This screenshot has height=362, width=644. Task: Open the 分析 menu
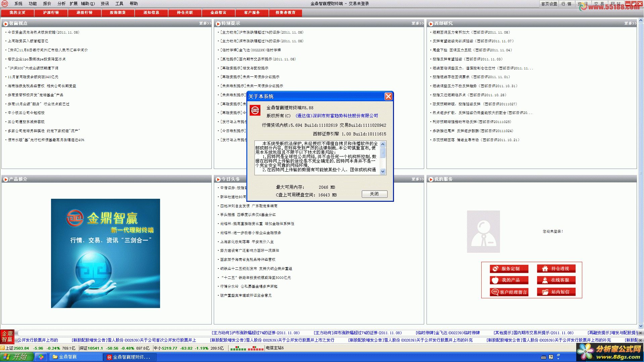tap(61, 4)
